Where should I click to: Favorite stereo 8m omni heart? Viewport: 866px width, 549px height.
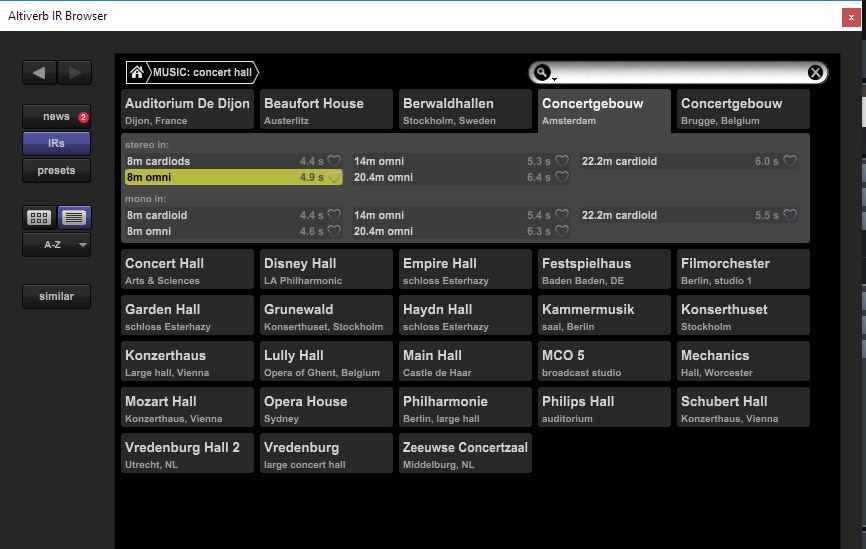point(334,177)
